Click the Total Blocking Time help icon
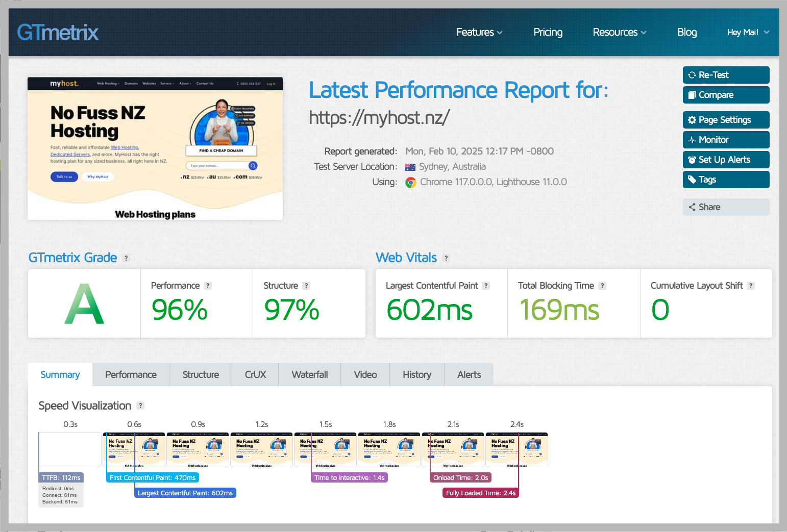 tap(602, 286)
